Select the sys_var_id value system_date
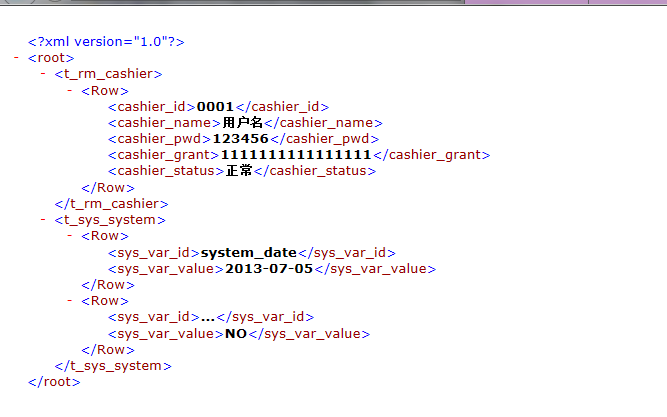667x417 pixels. tap(249, 253)
